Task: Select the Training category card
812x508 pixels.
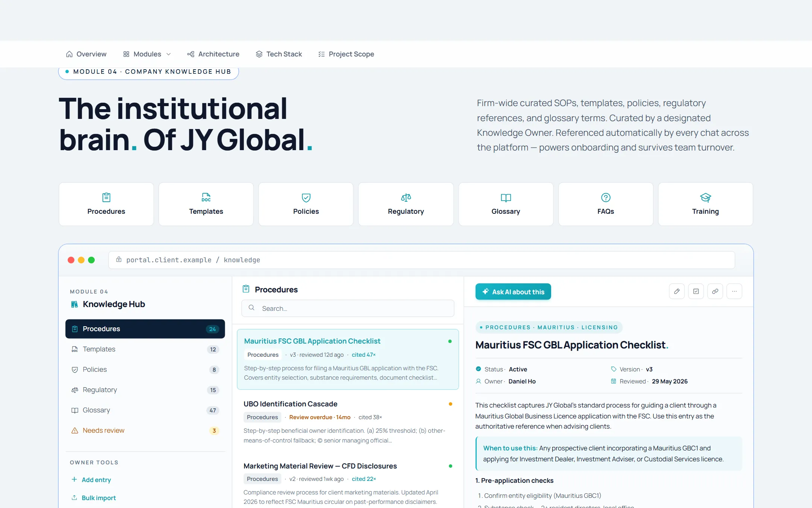Action: tap(706, 204)
